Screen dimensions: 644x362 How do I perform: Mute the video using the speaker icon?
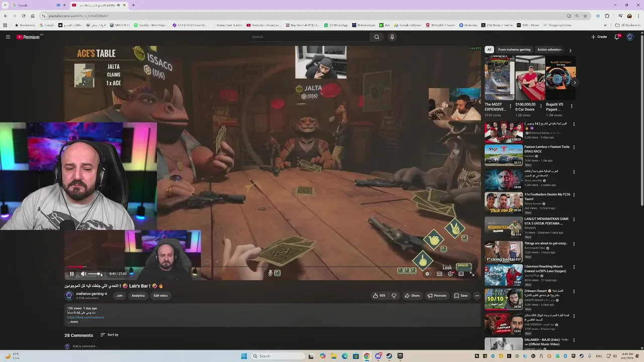pyautogui.click(x=84, y=274)
